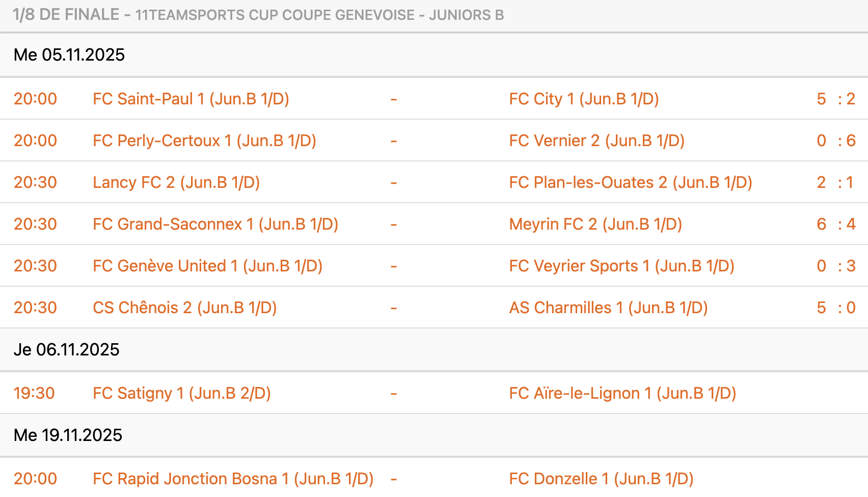Open FC Satigny 1 team link
Image resolution: width=868 pixels, height=497 pixels.
181,393
